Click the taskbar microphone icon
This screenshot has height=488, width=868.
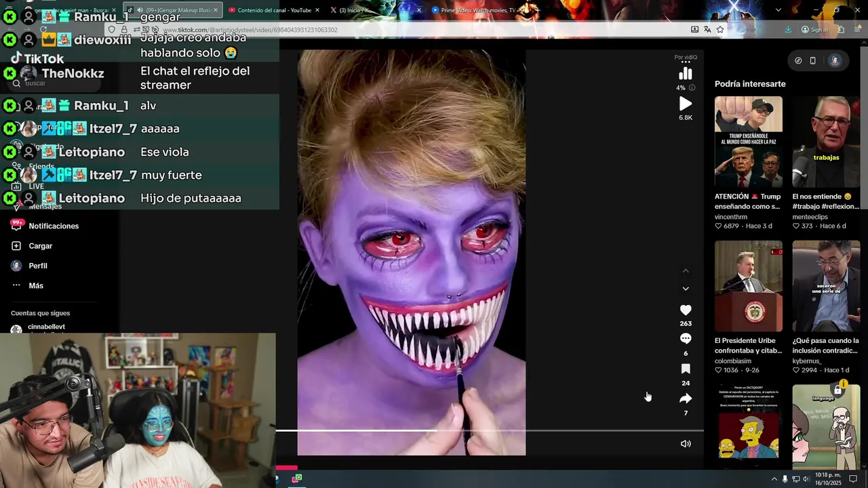tap(785, 479)
